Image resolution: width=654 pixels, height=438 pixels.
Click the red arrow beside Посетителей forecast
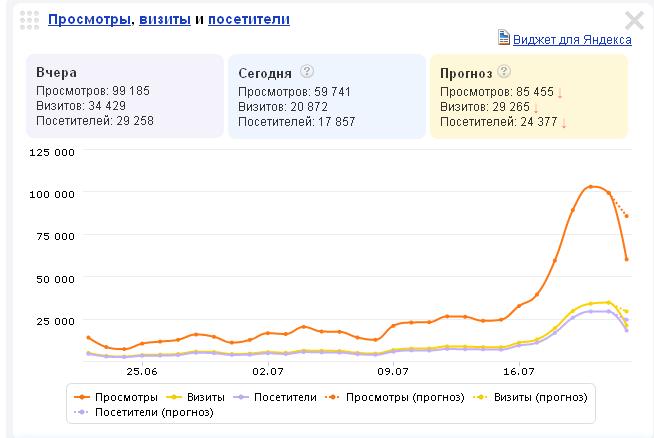tap(564, 122)
